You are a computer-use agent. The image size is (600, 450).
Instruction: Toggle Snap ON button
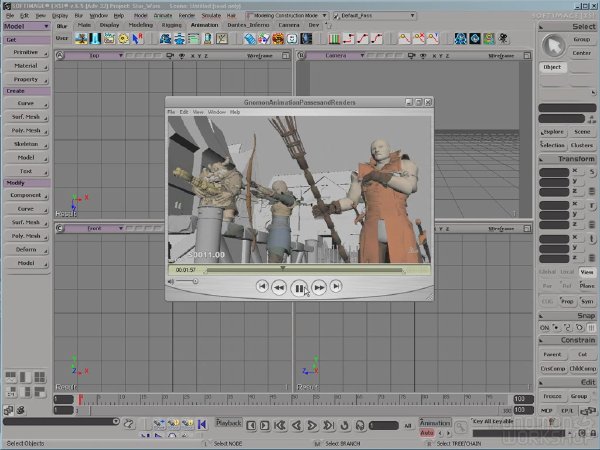point(545,328)
